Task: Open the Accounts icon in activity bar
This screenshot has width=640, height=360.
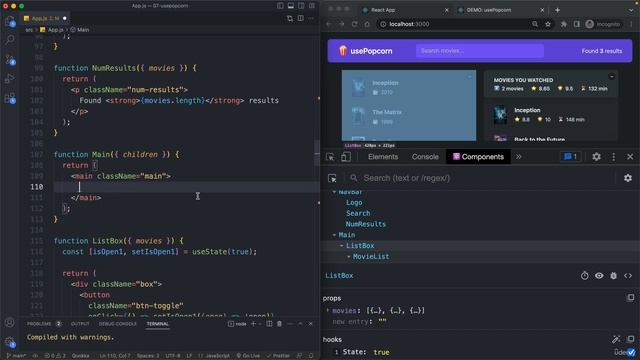Action: click(x=9, y=322)
